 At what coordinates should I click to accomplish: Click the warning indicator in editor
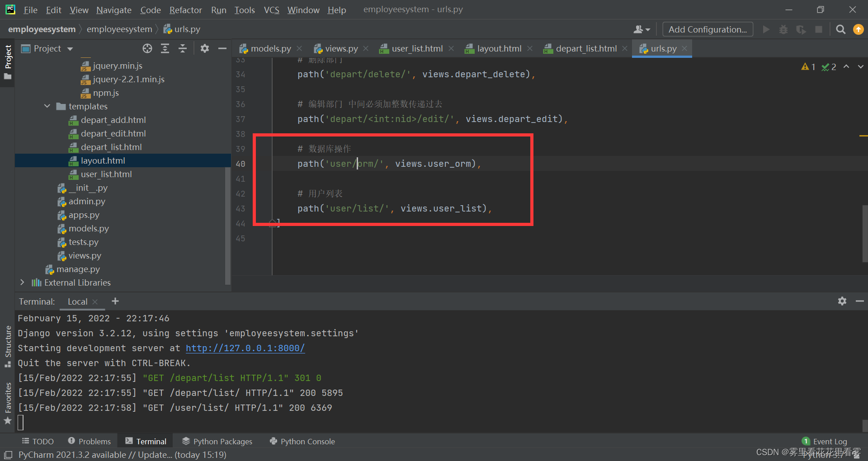(x=808, y=67)
